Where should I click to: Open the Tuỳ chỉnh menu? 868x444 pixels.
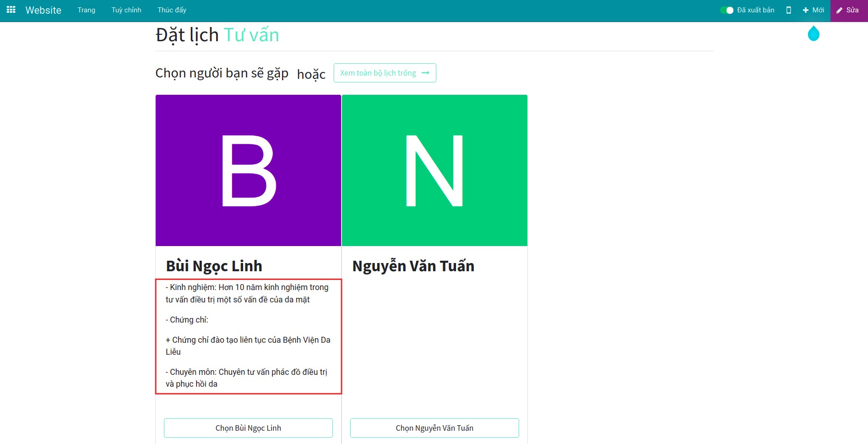[x=126, y=10]
